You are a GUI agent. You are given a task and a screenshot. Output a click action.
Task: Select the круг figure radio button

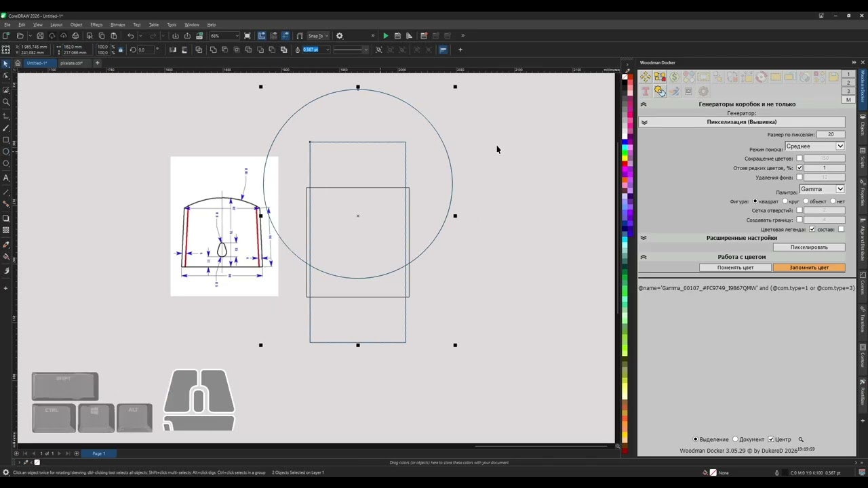[x=785, y=201]
